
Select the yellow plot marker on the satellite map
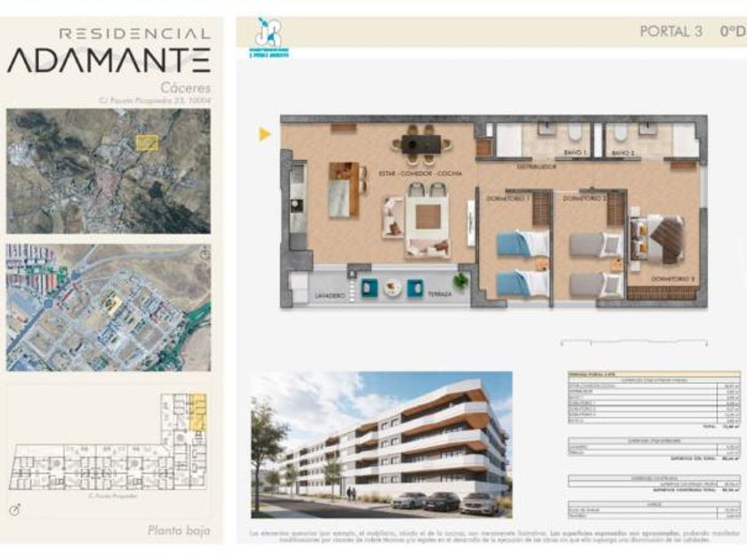point(147,143)
